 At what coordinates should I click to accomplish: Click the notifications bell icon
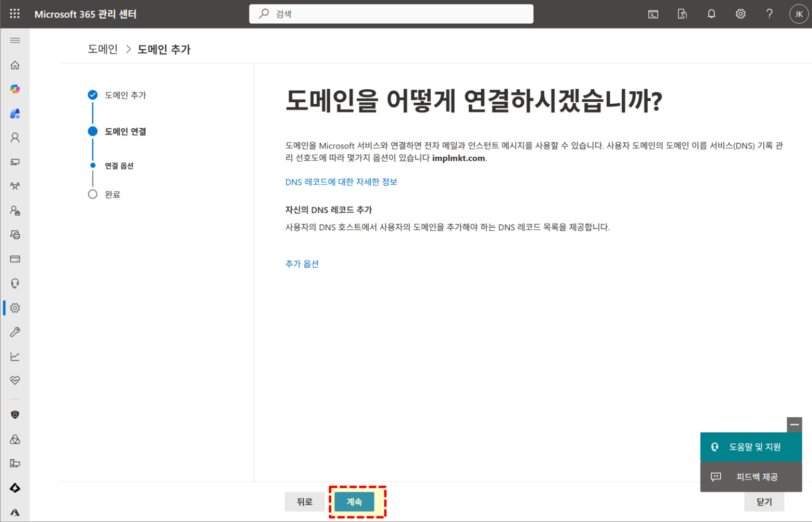pos(711,14)
